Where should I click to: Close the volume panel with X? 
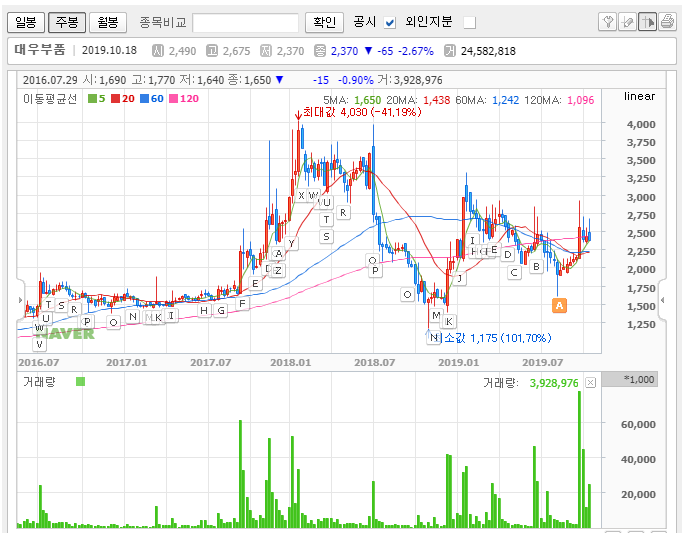tap(590, 383)
